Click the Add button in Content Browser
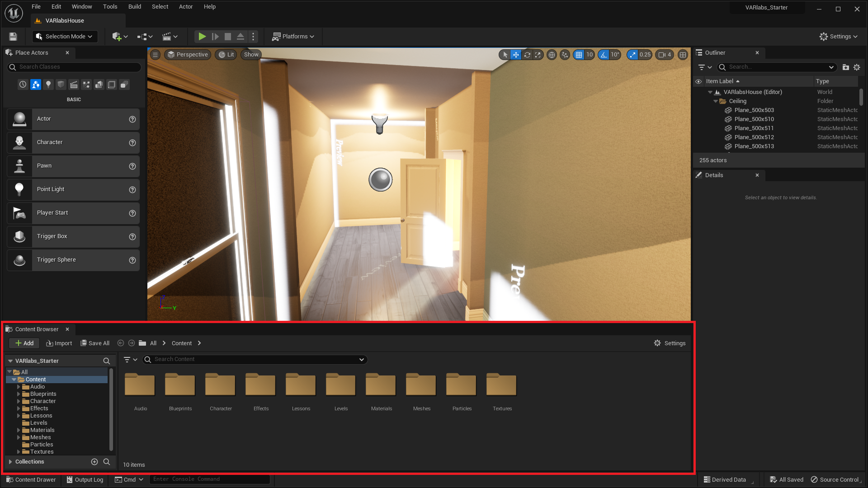Viewport: 868px width, 488px height. [x=24, y=343]
